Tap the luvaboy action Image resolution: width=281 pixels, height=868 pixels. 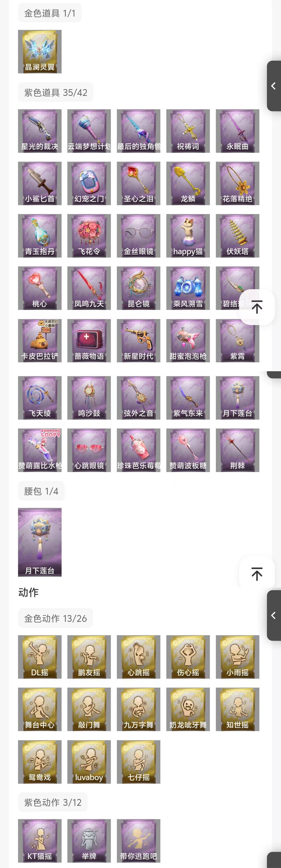[x=89, y=762]
